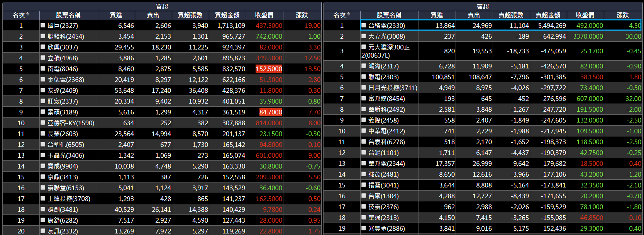Click the 股票名稱 header in the 買超 table
This screenshot has width=644, height=235.
(68, 15)
